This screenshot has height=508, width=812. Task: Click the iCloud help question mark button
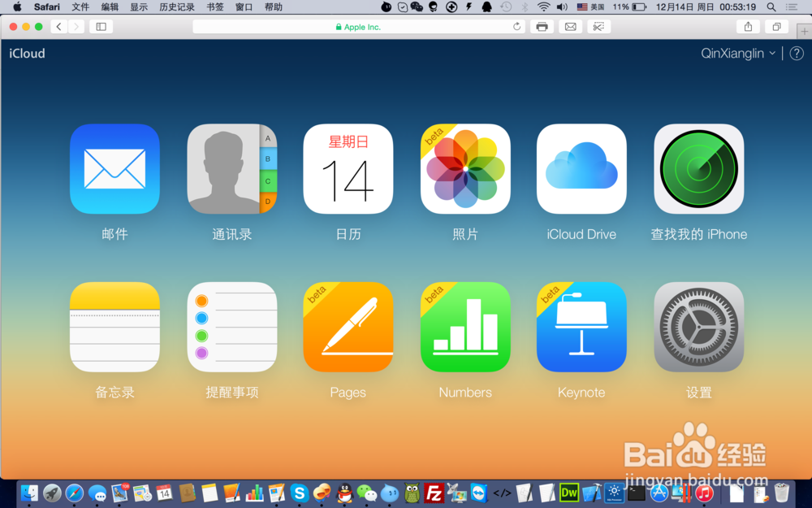coord(796,54)
